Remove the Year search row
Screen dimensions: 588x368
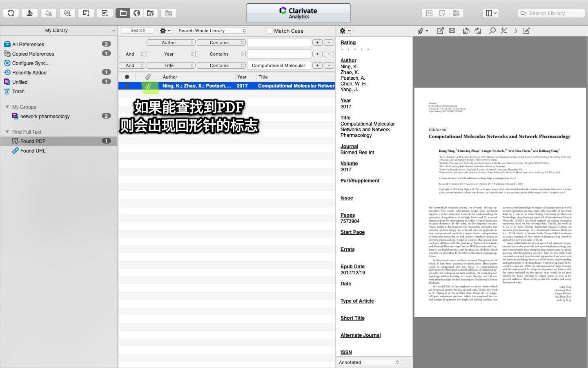tap(329, 54)
